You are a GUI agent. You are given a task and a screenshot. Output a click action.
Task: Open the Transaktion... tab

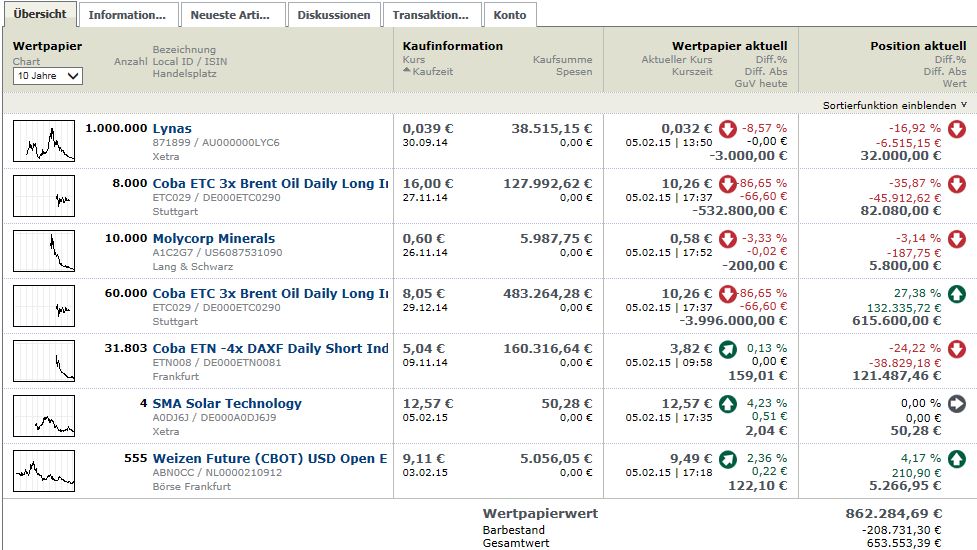431,15
